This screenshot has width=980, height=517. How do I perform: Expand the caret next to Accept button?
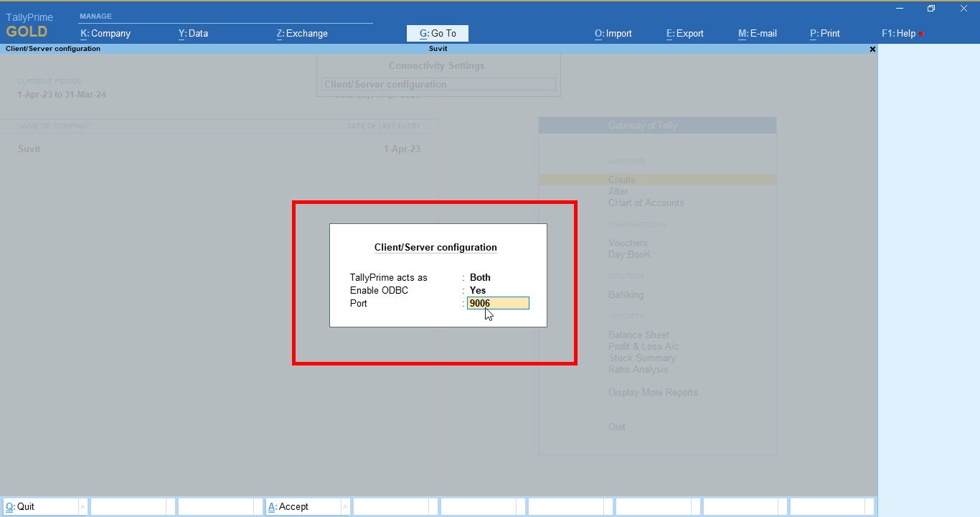click(x=345, y=506)
